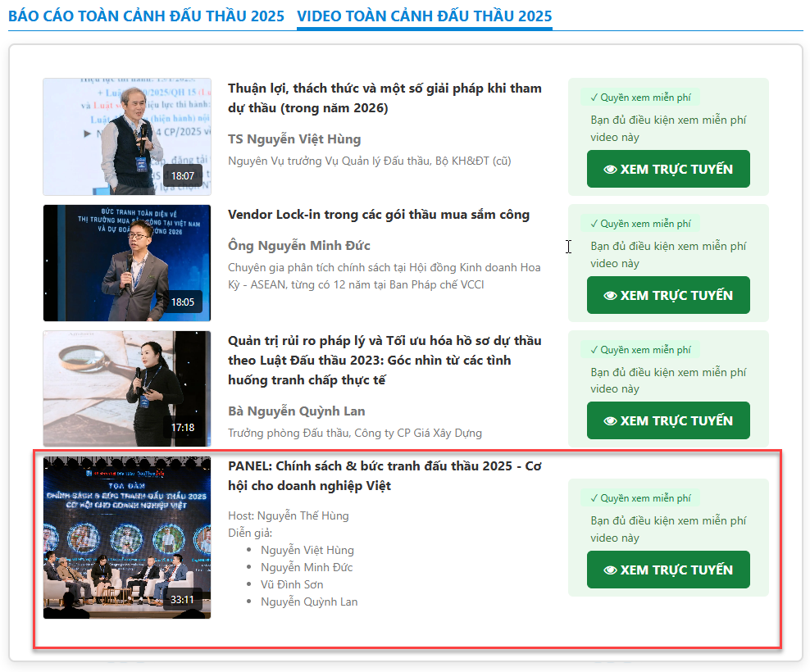
Task: Open the PANEL tọa đàm video thumbnail
Action: [x=126, y=537]
